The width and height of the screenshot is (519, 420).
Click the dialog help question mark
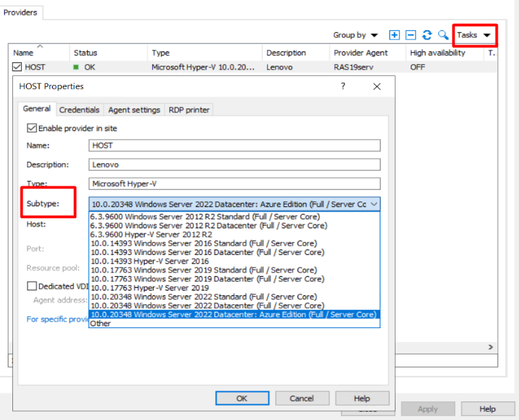pos(343,86)
